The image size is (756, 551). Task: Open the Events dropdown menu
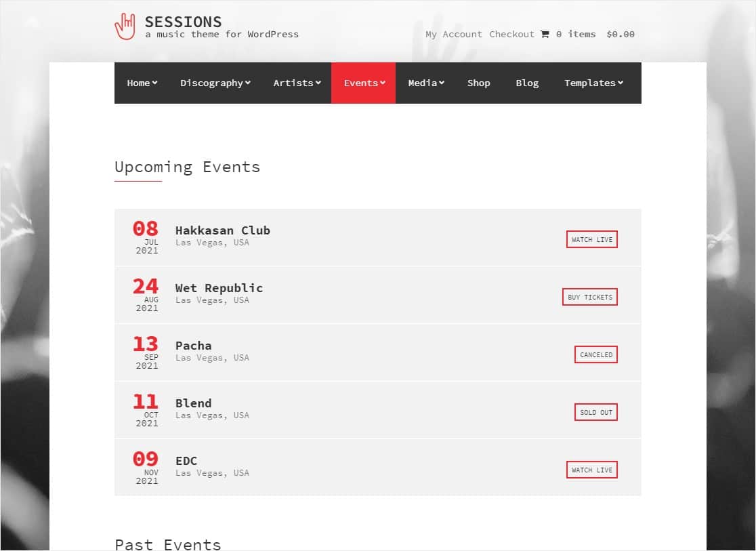(363, 83)
